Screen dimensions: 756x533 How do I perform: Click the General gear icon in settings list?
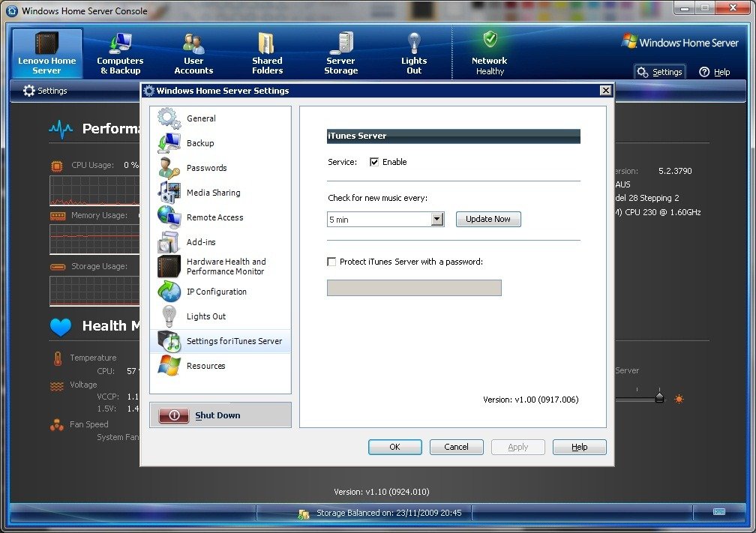pos(169,118)
